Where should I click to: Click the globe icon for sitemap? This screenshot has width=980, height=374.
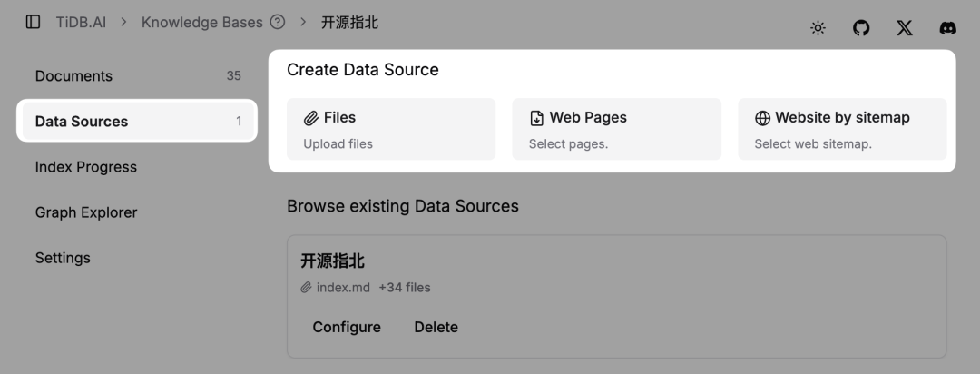pos(762,118)
